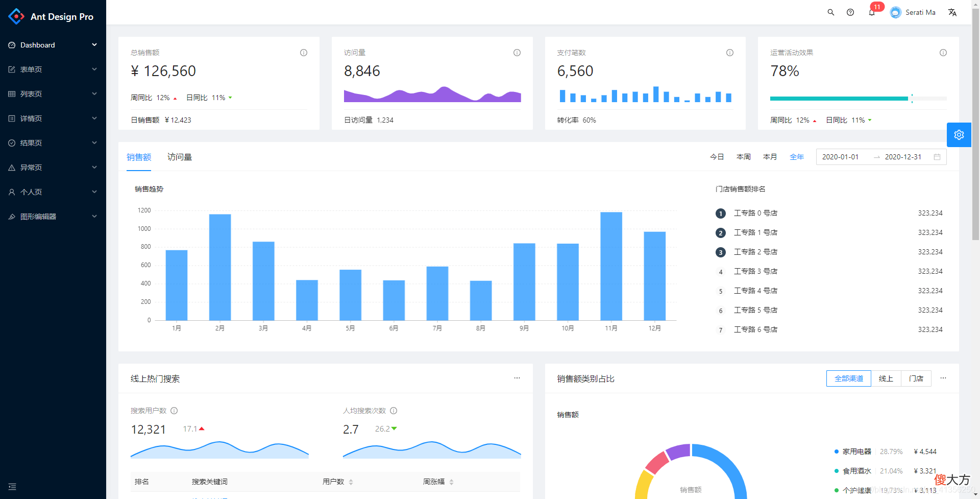The height and width of the screenshot is (499, 980).
Task: Open the header search icon
Action: tap(831, 12)
